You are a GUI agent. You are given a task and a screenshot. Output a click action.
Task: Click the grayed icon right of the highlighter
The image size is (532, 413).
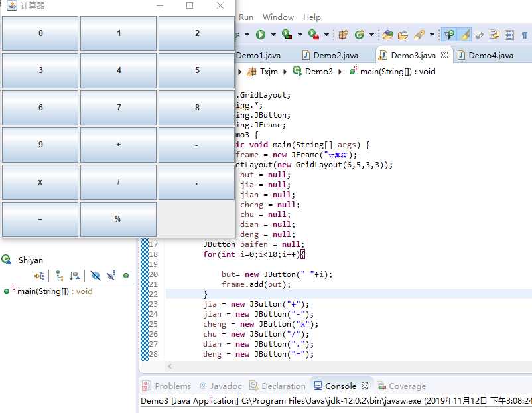coord(479,35)
